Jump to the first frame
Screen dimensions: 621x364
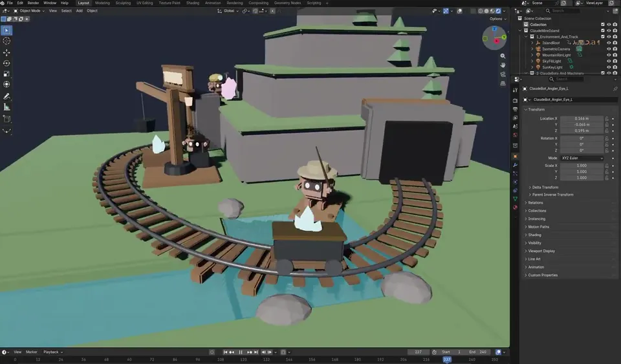pyautogui.click(x=225, y=352)
